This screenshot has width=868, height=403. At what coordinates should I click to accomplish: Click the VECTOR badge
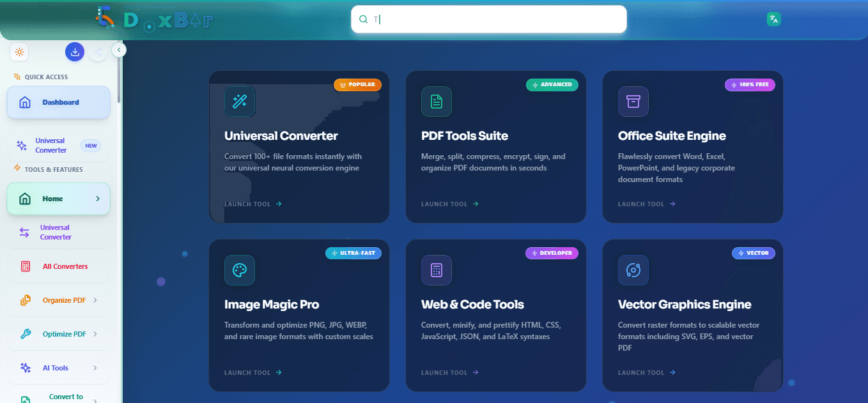point(754,253)
